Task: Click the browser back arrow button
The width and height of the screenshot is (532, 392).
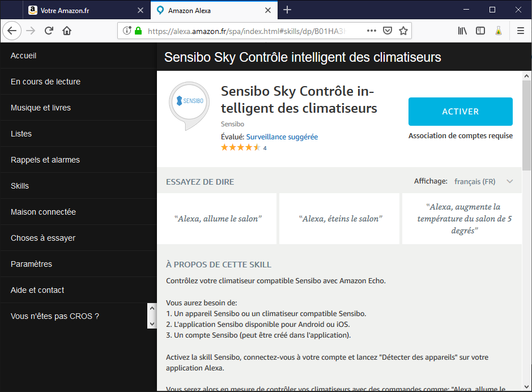Action: (12, 31)
